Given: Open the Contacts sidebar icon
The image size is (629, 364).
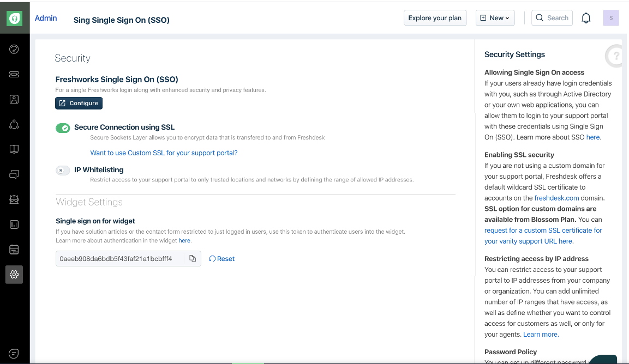Looking at the screenshot, I should tap(14, 99).
